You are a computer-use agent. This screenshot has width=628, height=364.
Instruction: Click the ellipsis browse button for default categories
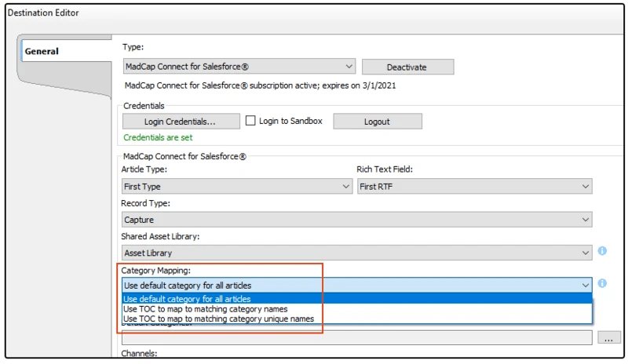click(609, 337)
